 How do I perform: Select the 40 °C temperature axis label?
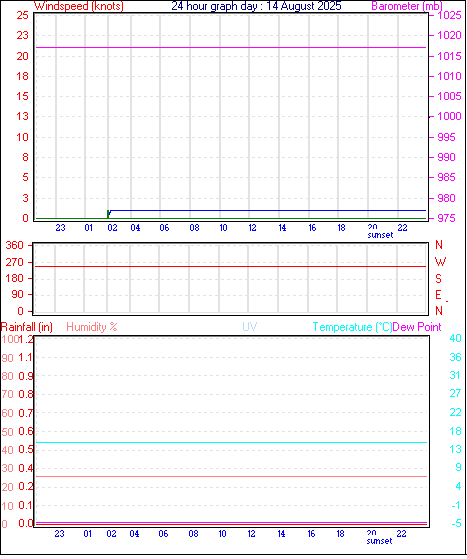pos(456,338)
